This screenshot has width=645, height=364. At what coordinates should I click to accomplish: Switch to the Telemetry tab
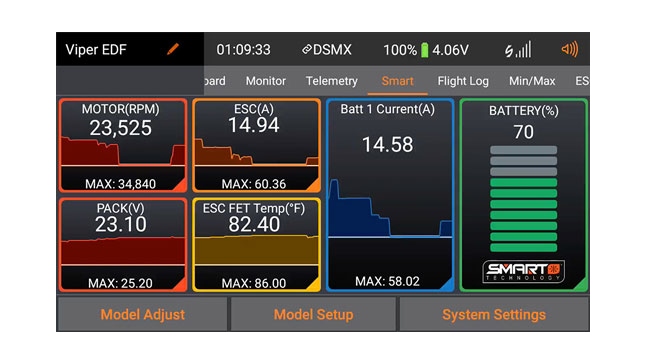[332, 81]
